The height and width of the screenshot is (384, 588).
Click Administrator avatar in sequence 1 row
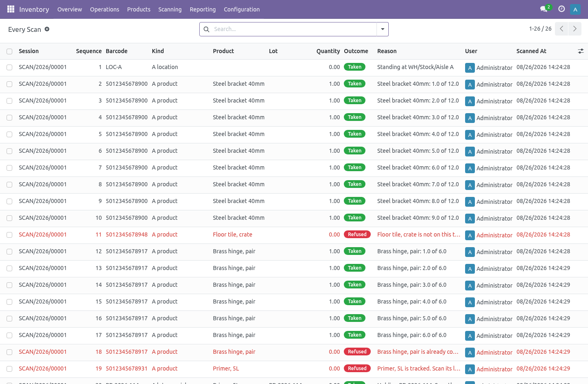[470, 68]
